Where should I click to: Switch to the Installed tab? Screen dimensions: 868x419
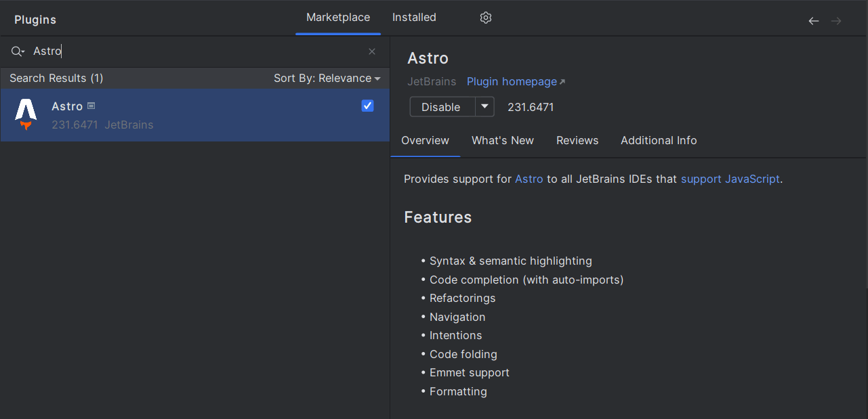(x=414, y=18)
